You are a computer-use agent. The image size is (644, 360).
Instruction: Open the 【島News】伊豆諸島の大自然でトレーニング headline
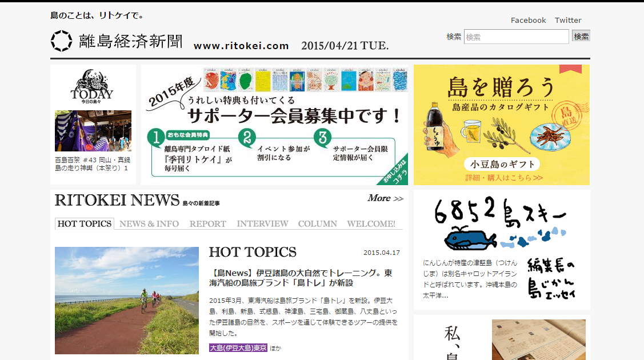tap(301, 278)
